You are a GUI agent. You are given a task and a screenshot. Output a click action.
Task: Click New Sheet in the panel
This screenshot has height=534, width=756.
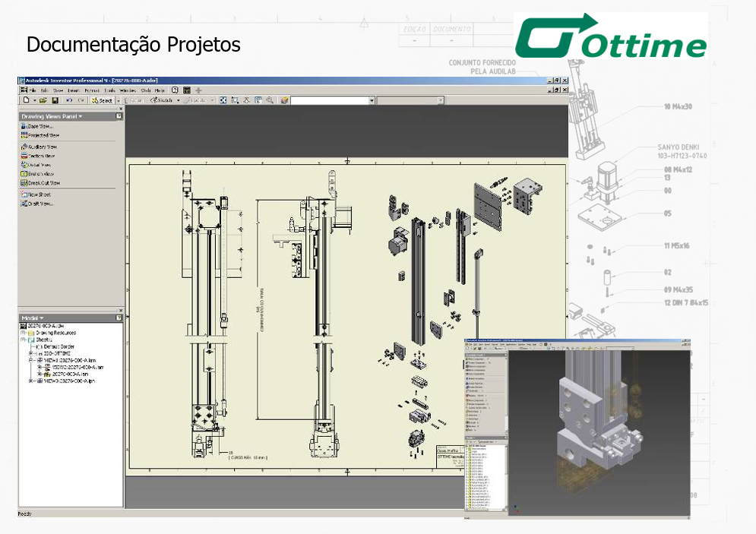click(39, 194)
